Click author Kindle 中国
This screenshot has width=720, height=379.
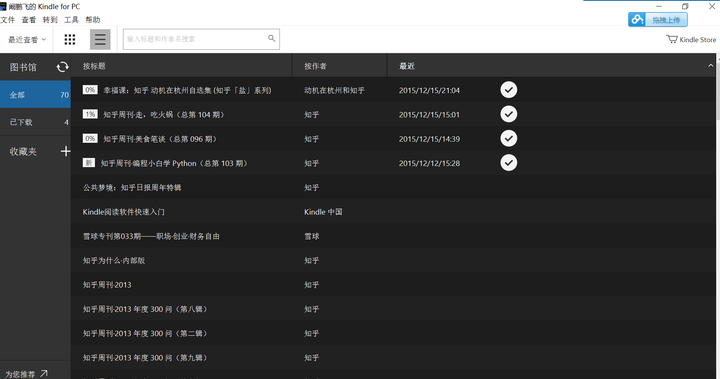[x=323, y=212]
